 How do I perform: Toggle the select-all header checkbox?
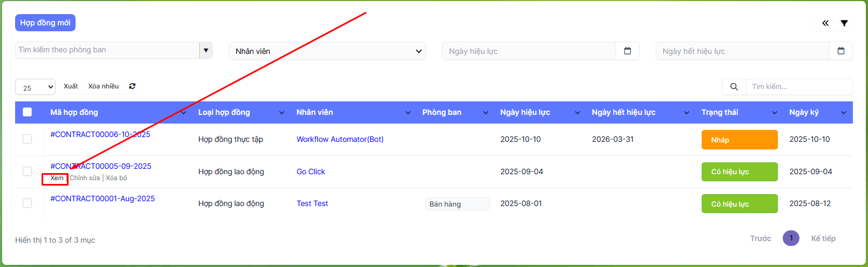[x=28, y=112]
